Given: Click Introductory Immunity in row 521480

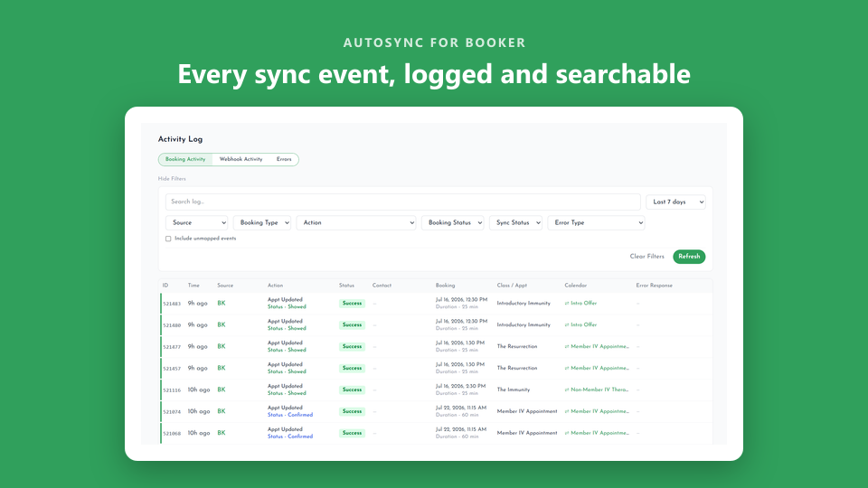Looking at the screenshot, I should 524,324.
